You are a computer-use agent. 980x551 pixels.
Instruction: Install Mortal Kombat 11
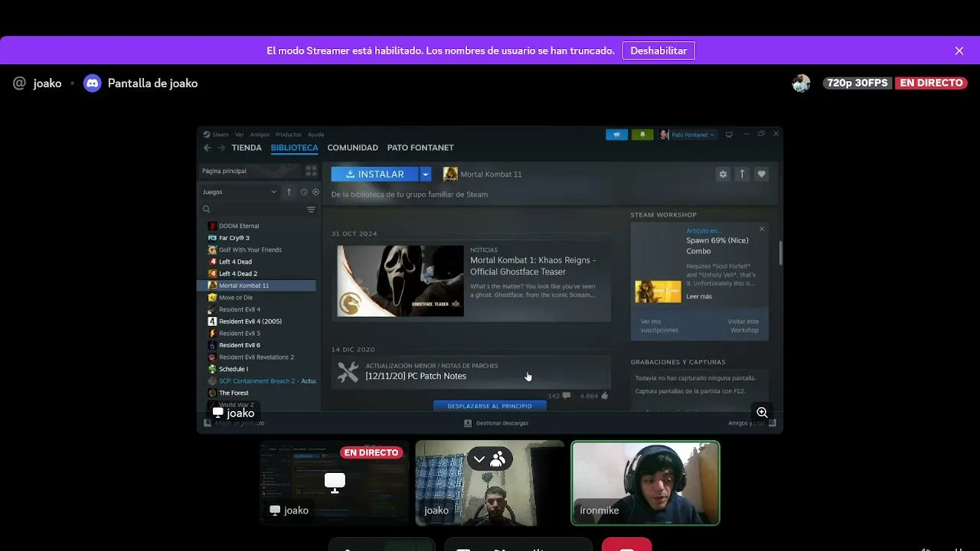375,174
